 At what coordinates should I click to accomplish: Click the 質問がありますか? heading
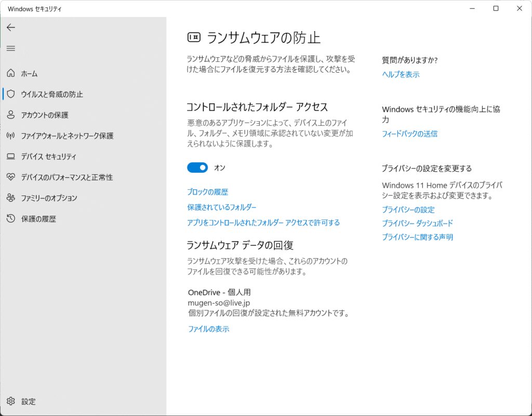coord(410,60)
